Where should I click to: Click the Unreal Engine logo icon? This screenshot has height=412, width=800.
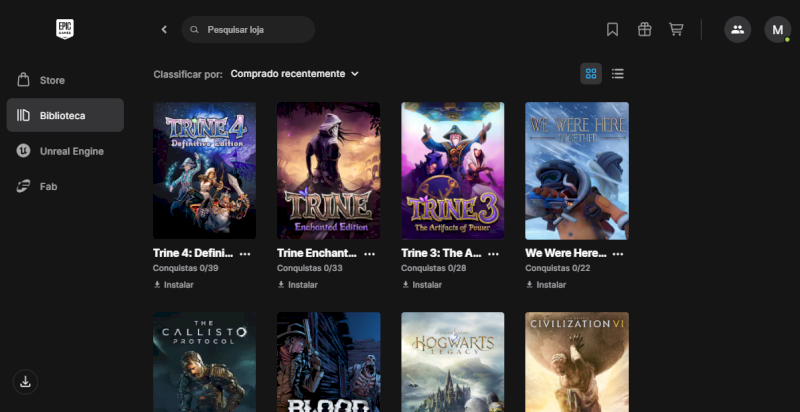(23, 151)
